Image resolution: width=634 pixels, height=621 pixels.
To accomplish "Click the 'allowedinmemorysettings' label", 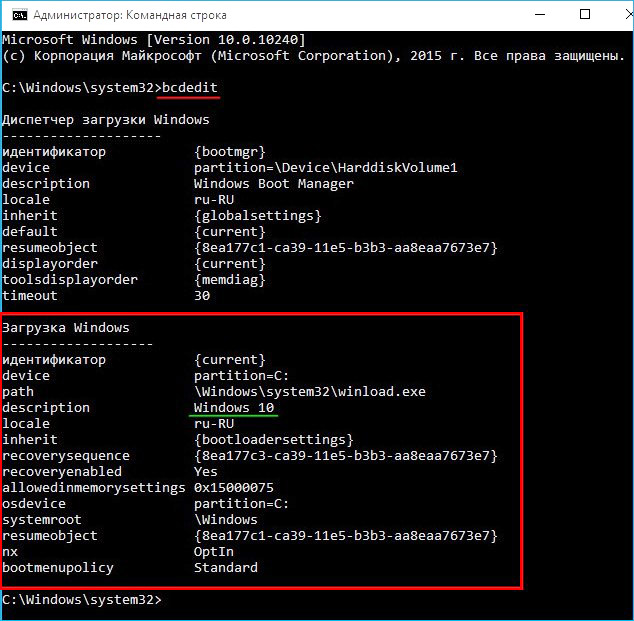I will 94,488.
